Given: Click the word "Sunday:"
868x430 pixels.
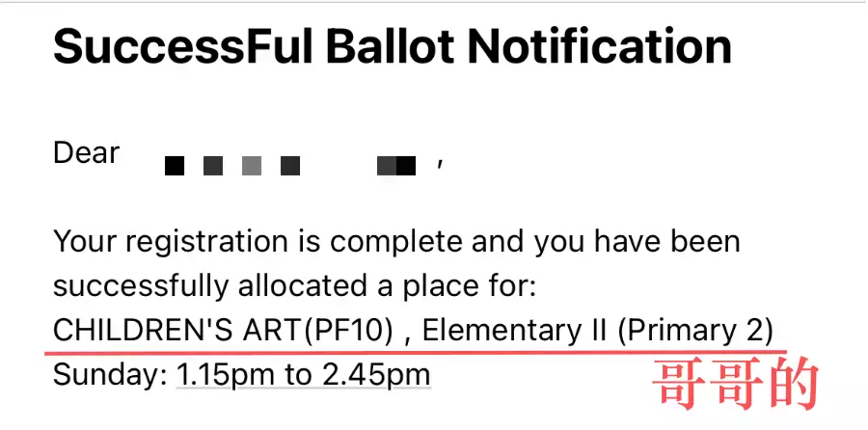Looking at the screenshot, I should [x=110, y=374].
